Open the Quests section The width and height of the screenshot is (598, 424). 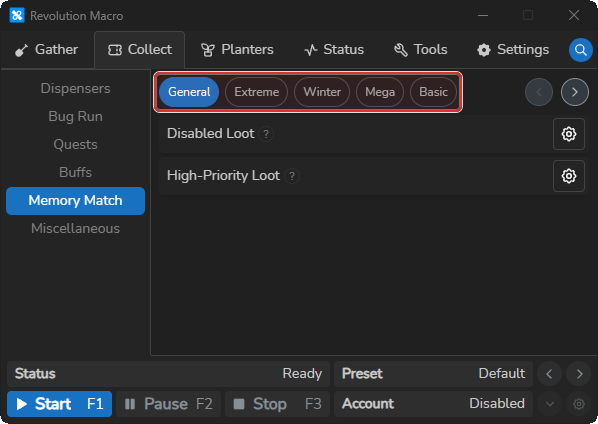coord(76,145)
